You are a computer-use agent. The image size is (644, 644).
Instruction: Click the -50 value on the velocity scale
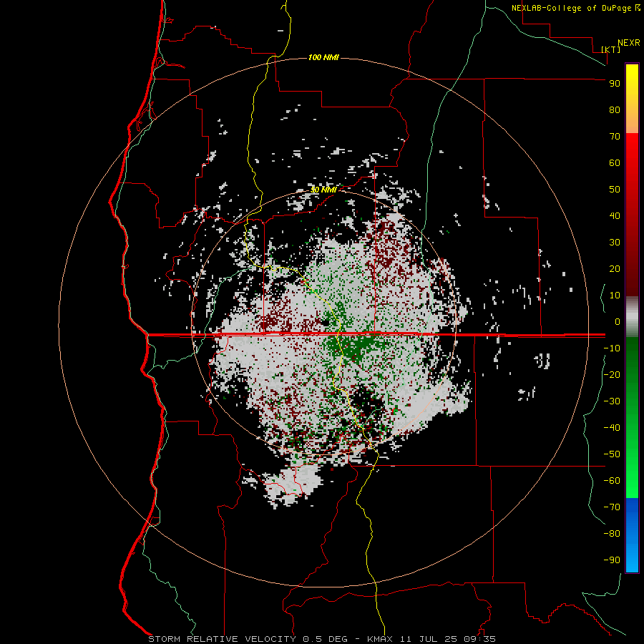tap(612, 454)
